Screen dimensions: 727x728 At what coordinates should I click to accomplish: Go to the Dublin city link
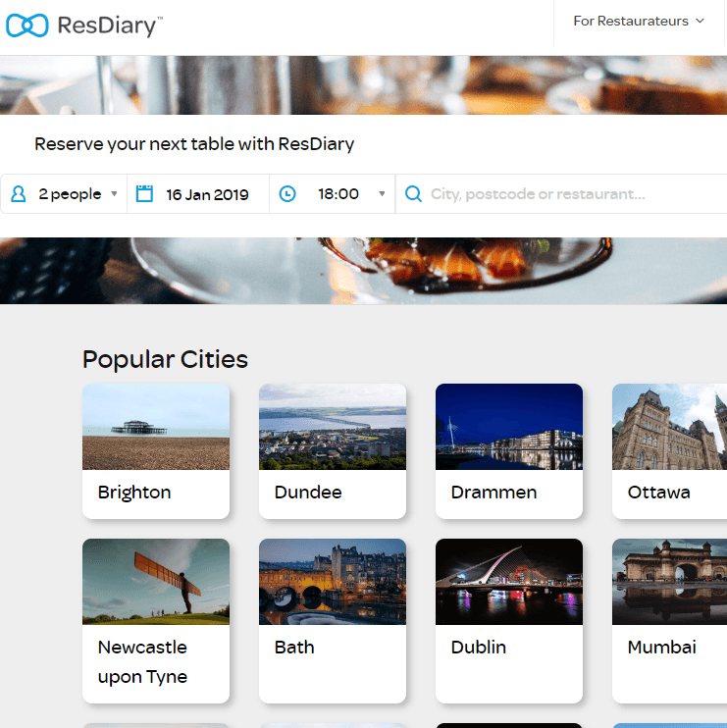pos(478,648)
